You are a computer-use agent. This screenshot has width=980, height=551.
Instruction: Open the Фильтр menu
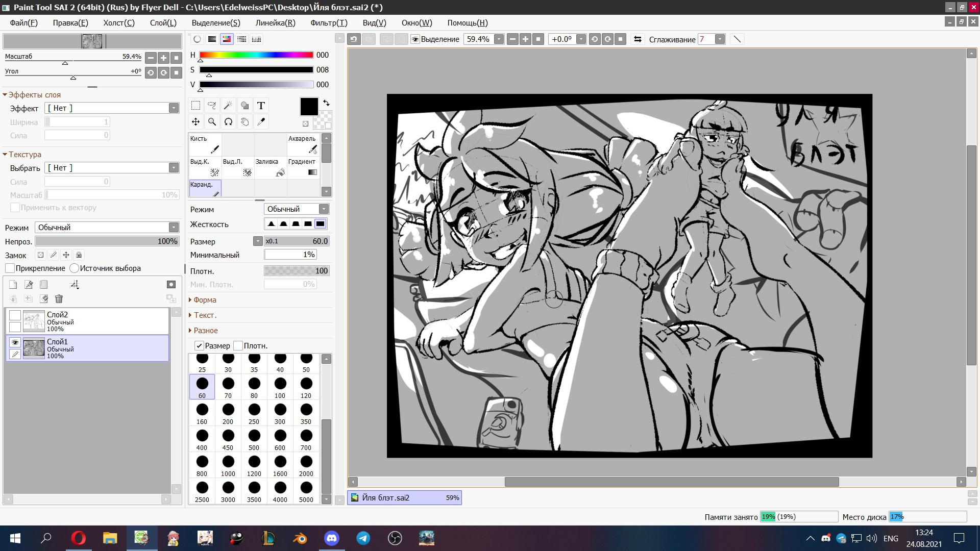[329, 23]
